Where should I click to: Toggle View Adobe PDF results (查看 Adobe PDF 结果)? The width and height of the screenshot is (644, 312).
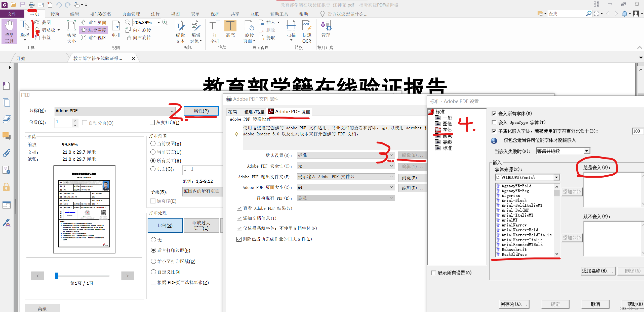click(239, 208)
